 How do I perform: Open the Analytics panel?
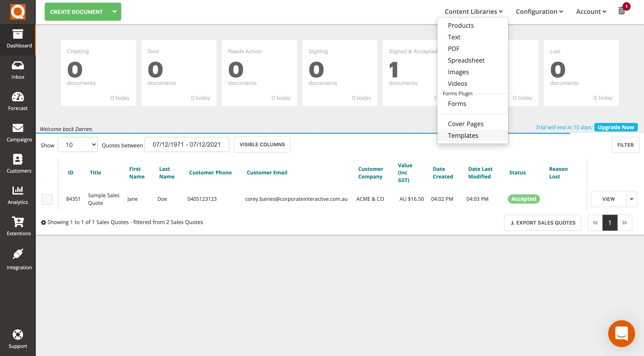click(x=18, y=195)
